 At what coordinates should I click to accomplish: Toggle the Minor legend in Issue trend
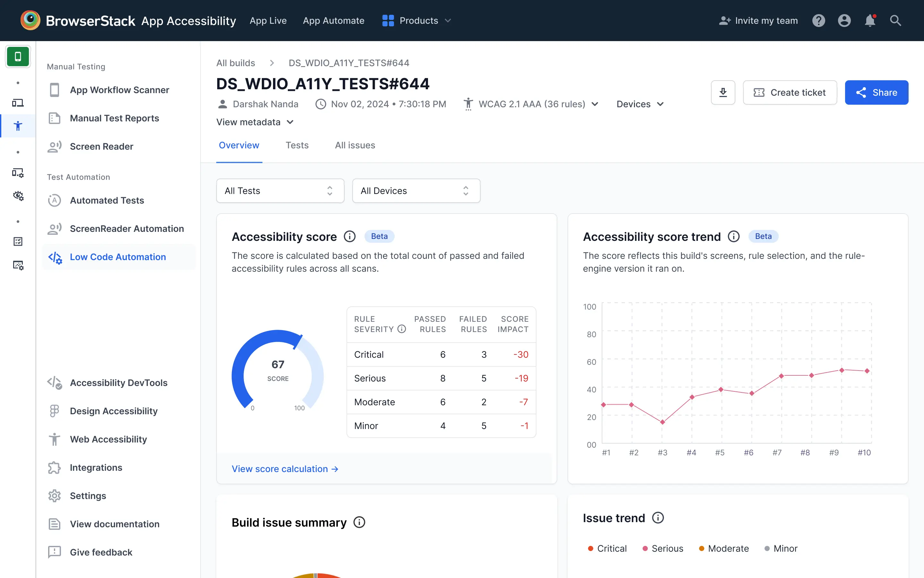781,548
